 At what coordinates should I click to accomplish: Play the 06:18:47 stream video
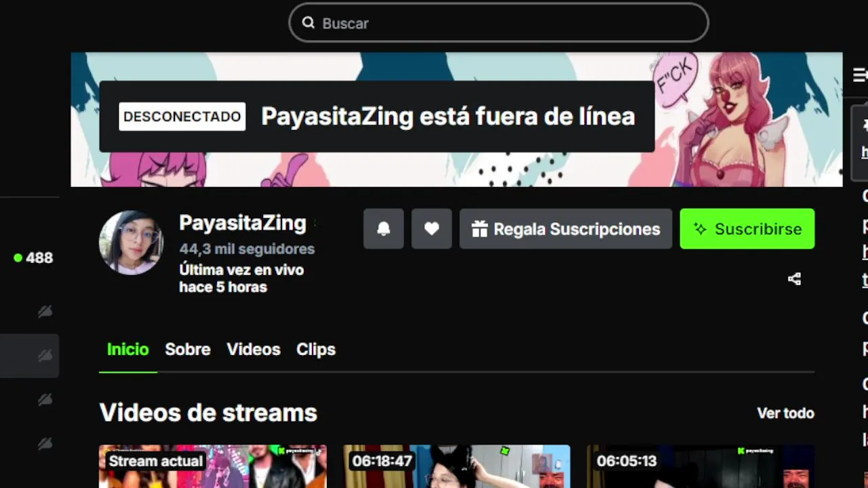click(x=456, y=466)
